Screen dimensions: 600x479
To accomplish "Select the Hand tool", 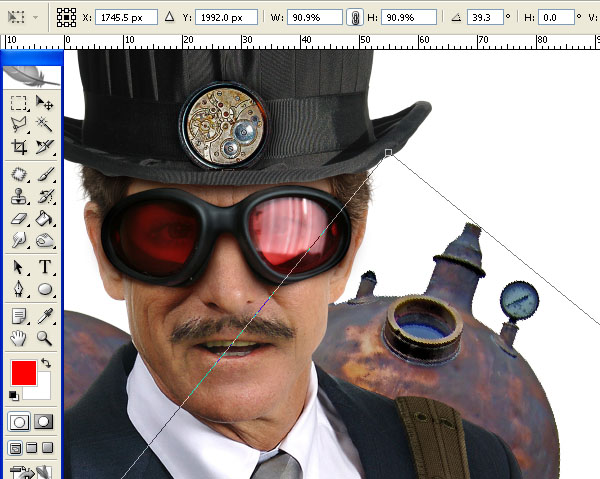I will (19, 338).
